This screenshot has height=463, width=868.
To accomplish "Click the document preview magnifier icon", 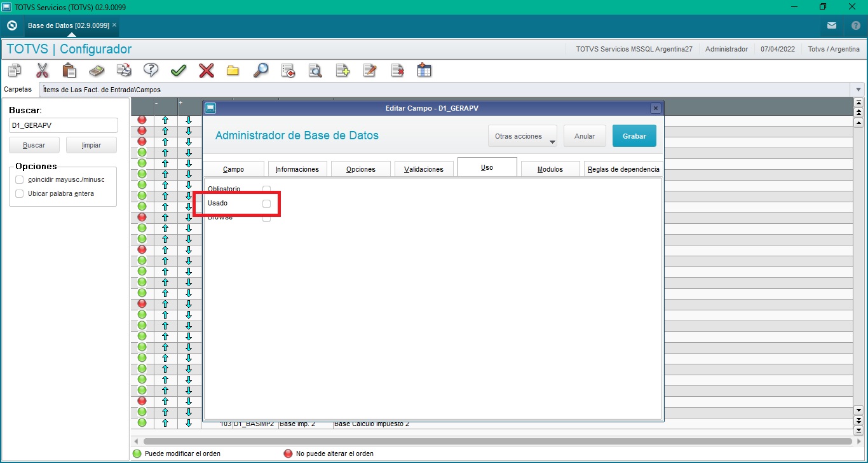I will (x=315, y=71).
